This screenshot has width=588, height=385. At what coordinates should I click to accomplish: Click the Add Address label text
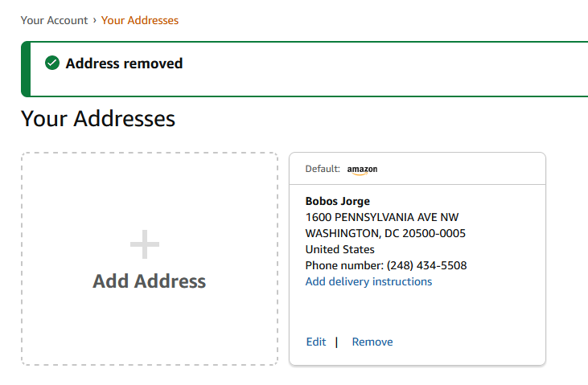(x=150, y=281)
